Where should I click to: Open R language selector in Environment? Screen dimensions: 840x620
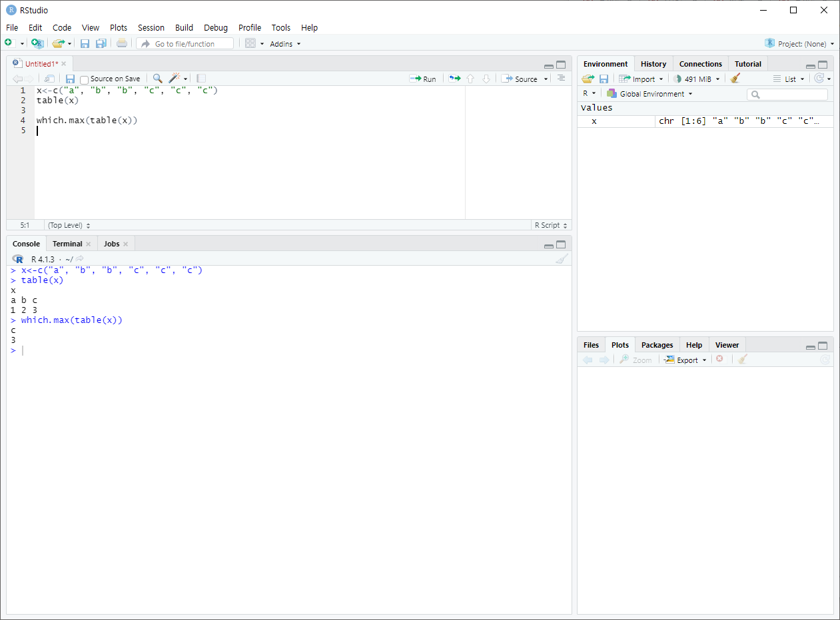590,94
